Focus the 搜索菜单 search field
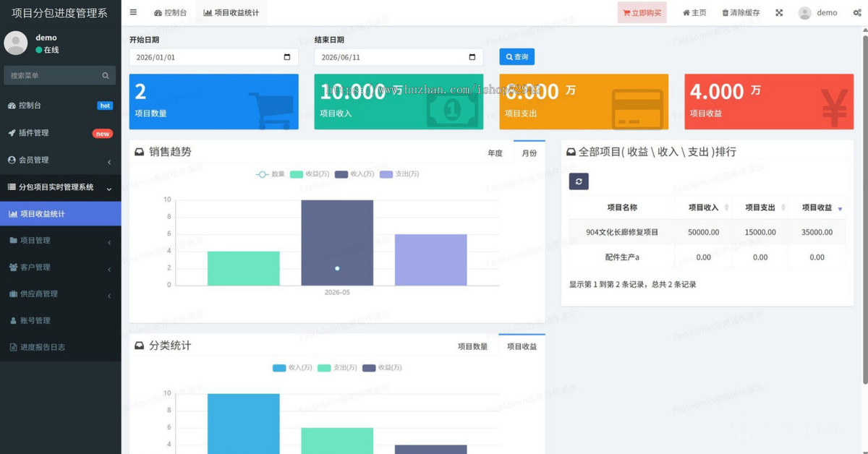The width and height of the screenshot is (868, 454). point(53,75)
